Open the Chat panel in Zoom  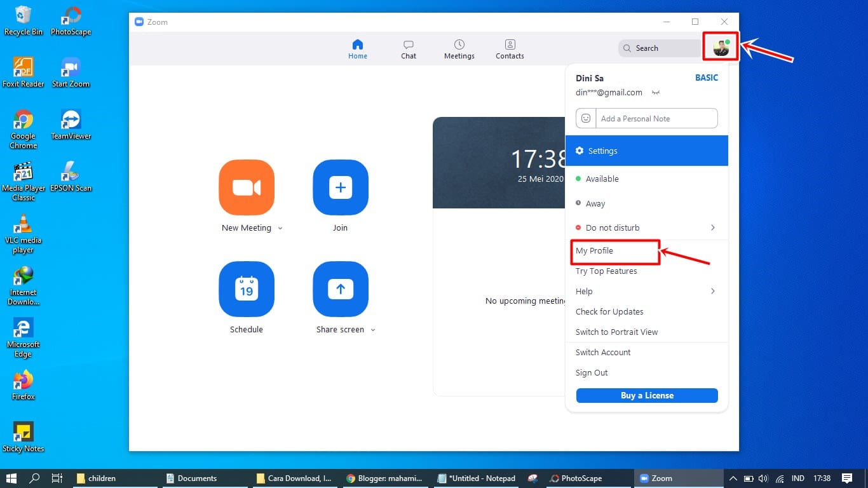coord(408,48)
